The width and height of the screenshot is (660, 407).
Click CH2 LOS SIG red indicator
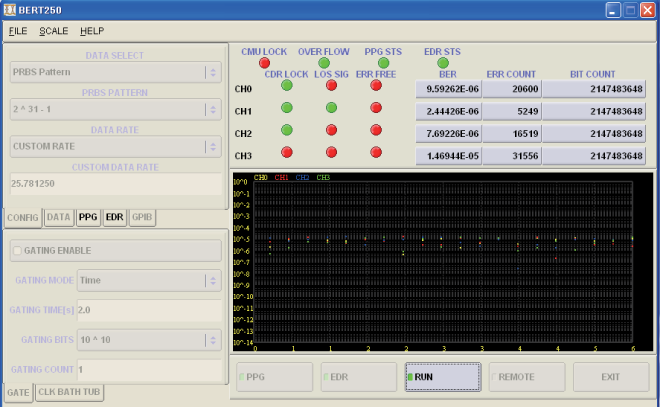tap(331, 130)
